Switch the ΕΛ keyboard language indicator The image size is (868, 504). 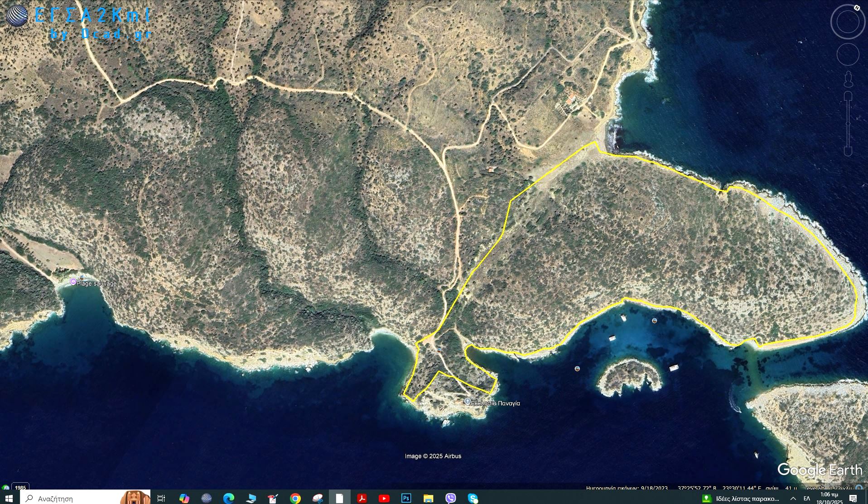click(806, 498)
